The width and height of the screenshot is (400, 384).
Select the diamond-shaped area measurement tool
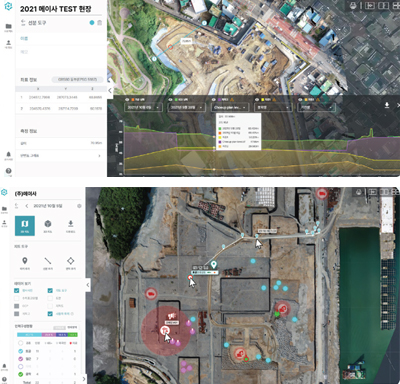click(x=70, y=261)
